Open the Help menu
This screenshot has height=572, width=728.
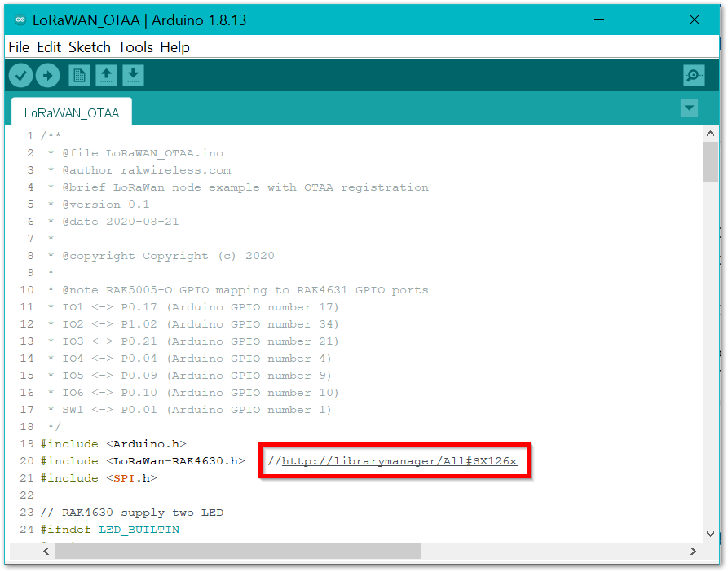(x=174, y=47)
